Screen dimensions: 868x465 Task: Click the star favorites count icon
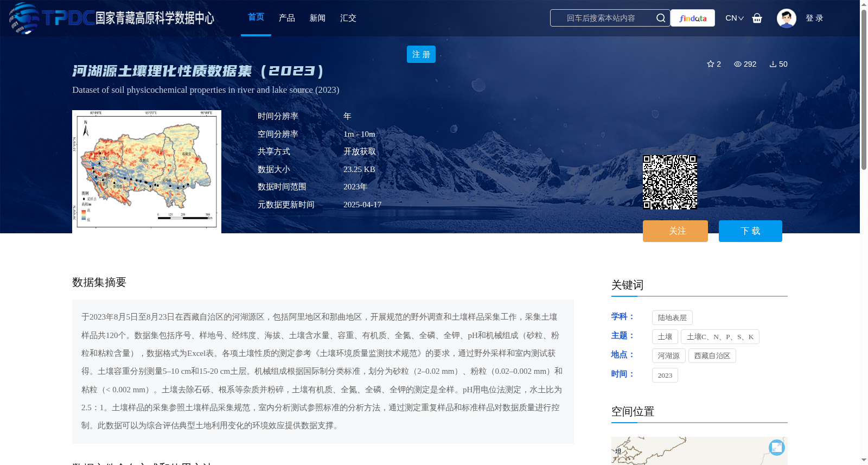click(711, 64)
